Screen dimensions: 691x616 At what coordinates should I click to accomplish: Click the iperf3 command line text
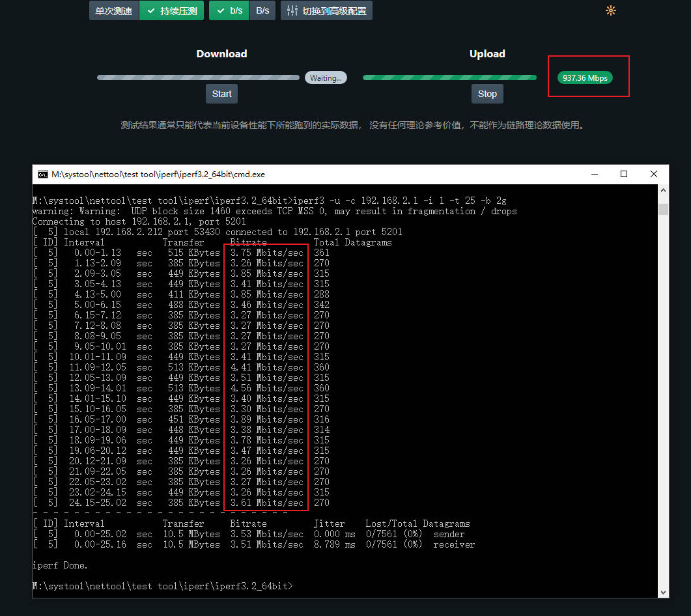(400, 201)
